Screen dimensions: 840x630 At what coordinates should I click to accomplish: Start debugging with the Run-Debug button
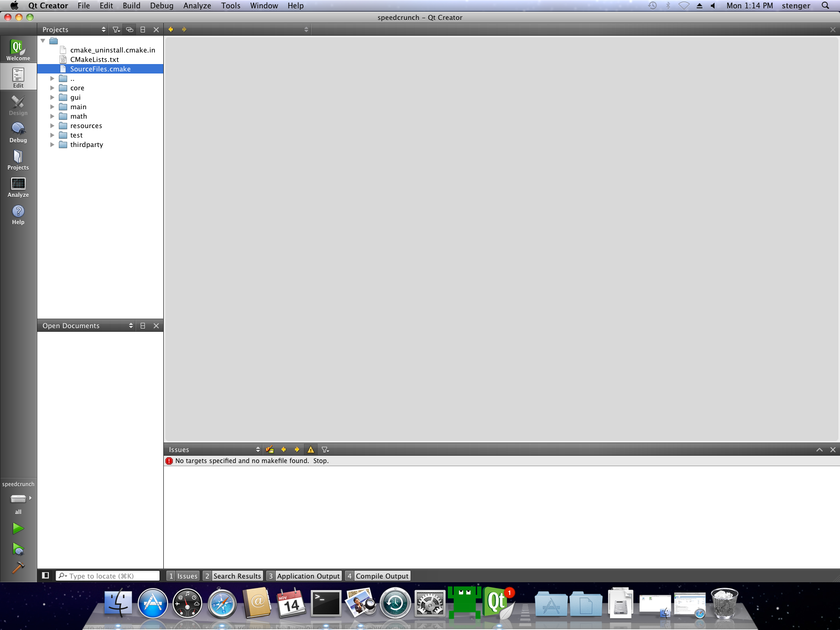[x=18, y=549]
